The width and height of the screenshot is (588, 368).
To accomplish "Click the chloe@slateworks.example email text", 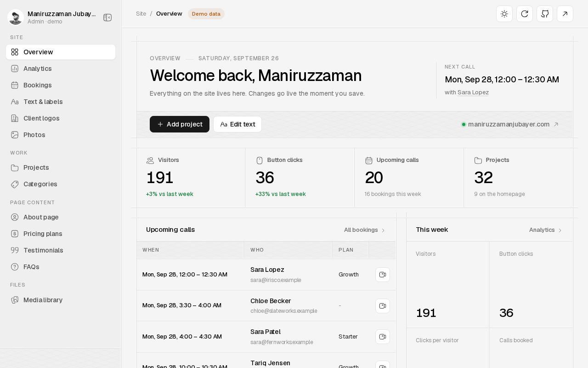I will pyautogui.click(x=284, y=311).
